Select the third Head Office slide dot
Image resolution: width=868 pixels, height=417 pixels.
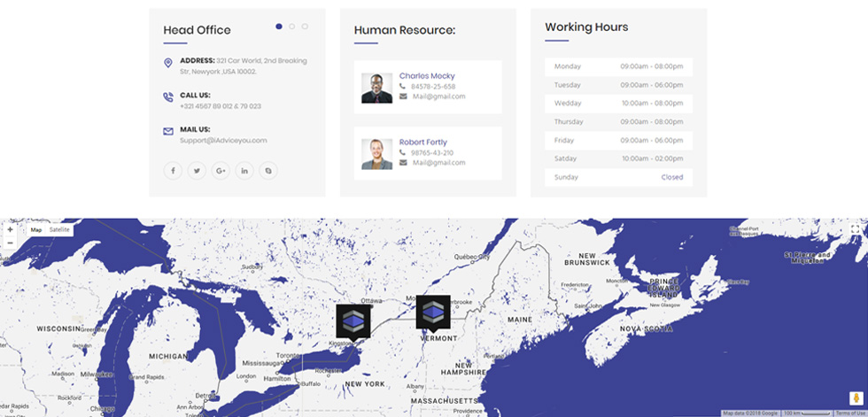tap(305, 26)
